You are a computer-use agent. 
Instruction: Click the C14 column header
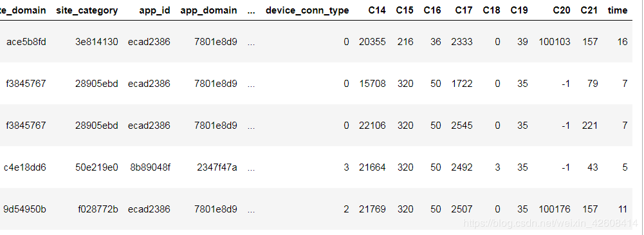(x=377, y=10)
